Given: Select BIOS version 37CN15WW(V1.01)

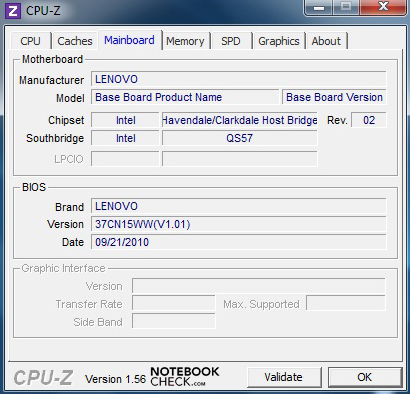Looking at the screenshot, I should click(x=239, y=224).
